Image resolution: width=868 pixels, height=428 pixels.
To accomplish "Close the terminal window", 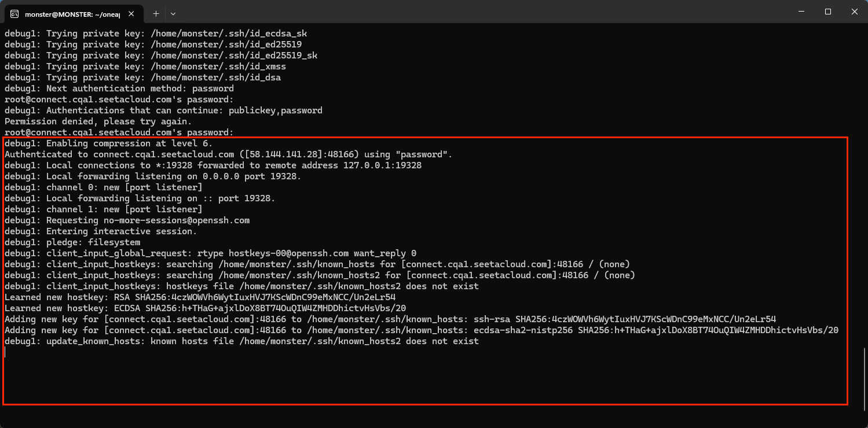I will (x=854, y=12).
